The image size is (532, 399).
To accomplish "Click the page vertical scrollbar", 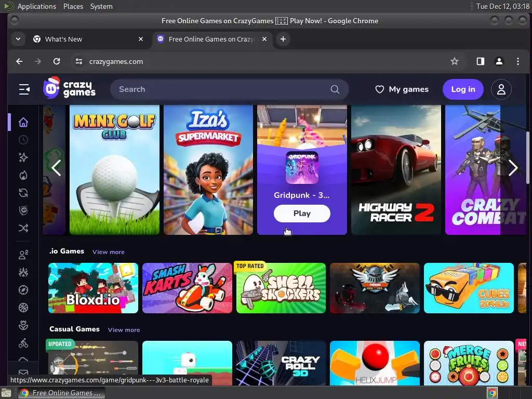I will coord(528,158).
